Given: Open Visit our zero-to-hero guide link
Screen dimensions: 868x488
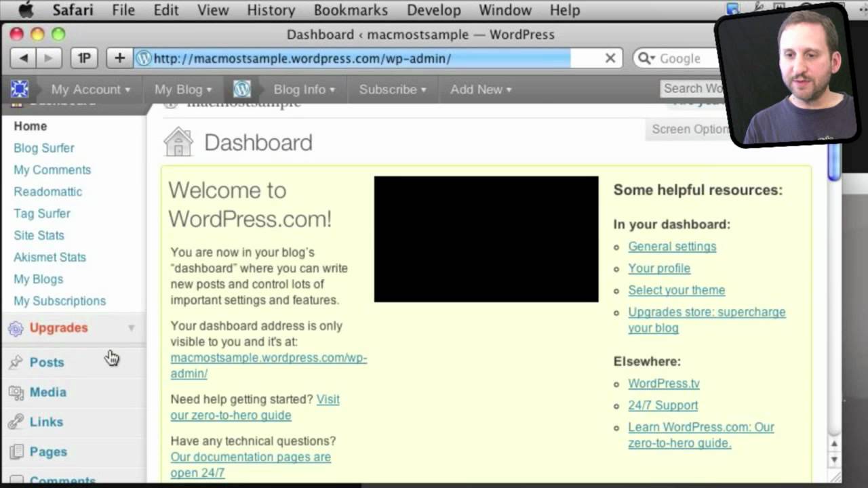Looking at the screenshot, I should (255, 407).
